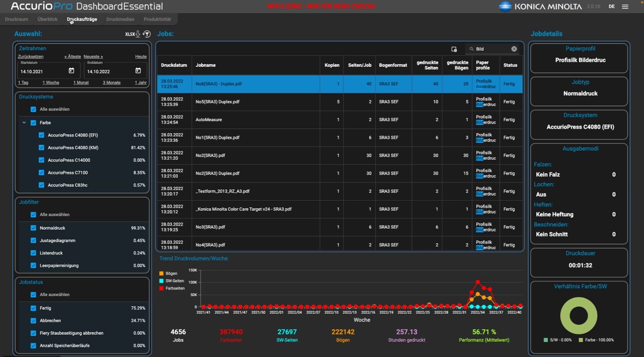
Task: Uncheck the Fertig job status
Action: (x=33, y=308)
